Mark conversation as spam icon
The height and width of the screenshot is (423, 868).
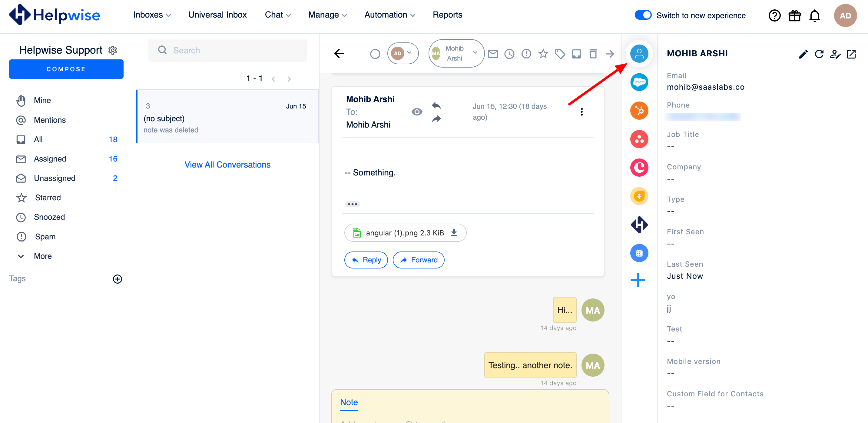coord(526,54)
